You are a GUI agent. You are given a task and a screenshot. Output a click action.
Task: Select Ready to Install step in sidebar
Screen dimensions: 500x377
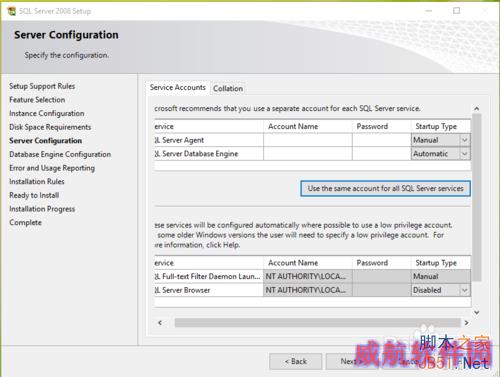(34, 195)
